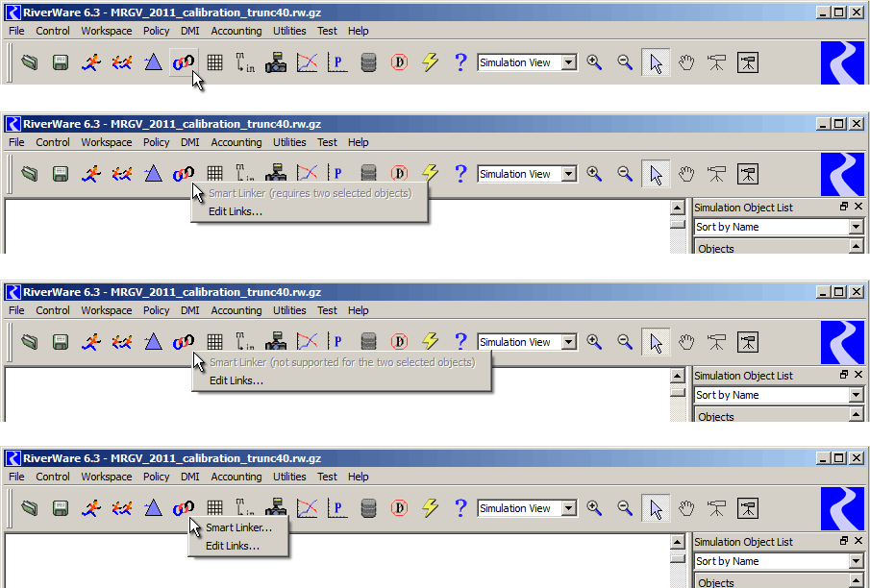Viewport: 870px width, 588px height.
Task: Choose 'Edit Links...' below 'not supported for the two selected objects'
Action: (341, 380)
